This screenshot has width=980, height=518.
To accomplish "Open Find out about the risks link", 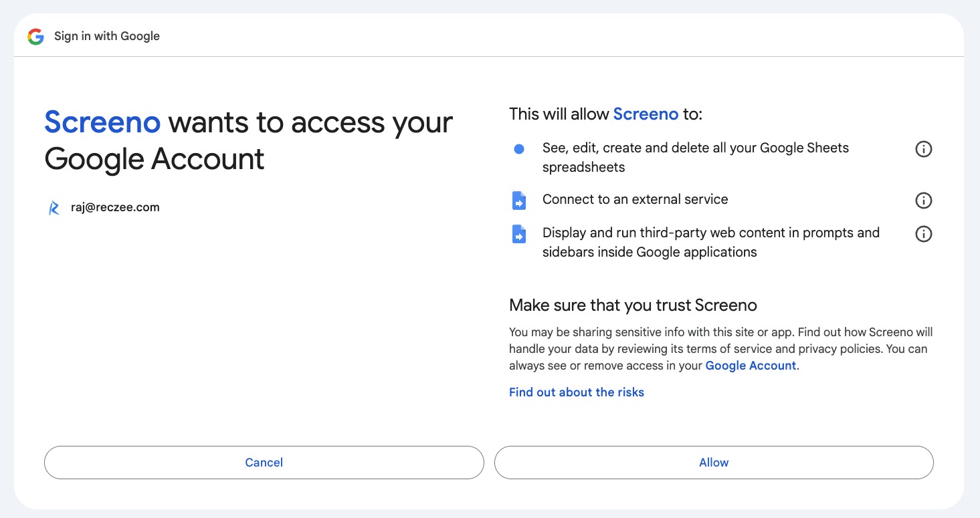I will (x=577, y=392).
